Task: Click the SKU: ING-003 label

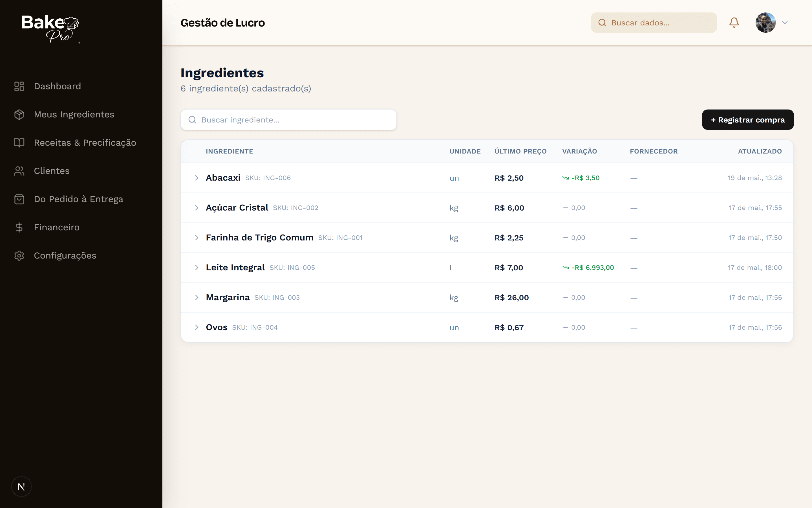Action: tap(277, 297)
